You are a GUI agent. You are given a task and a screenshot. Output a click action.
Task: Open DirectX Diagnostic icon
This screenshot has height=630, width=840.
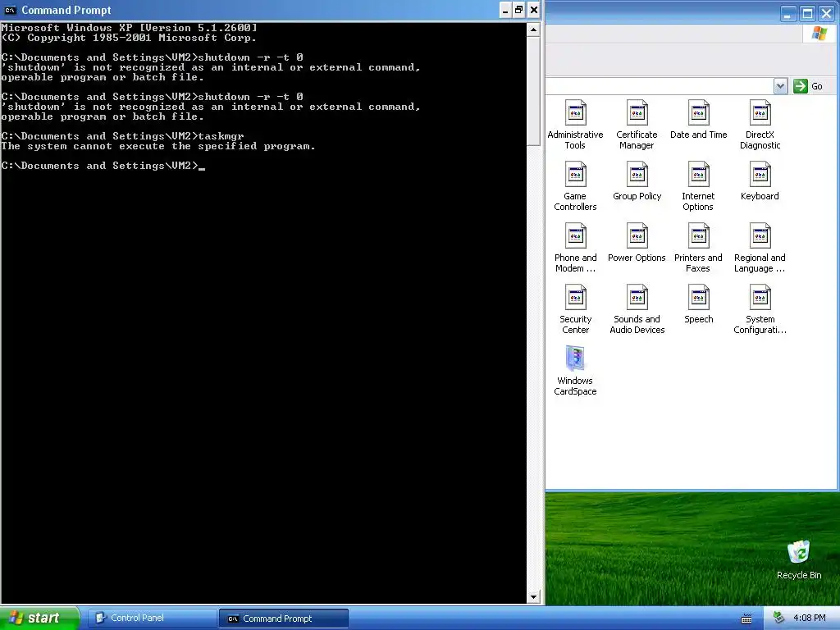(760, 125)
